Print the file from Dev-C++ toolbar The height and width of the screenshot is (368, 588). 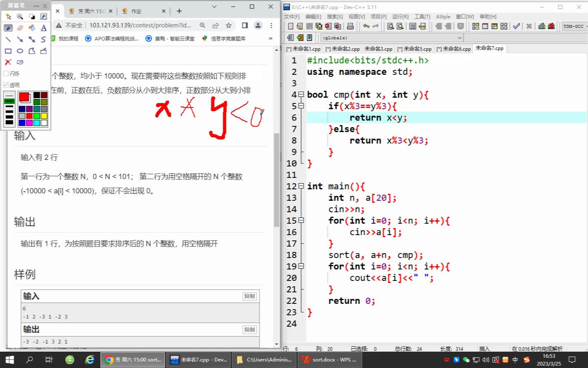tap(350, 26)
